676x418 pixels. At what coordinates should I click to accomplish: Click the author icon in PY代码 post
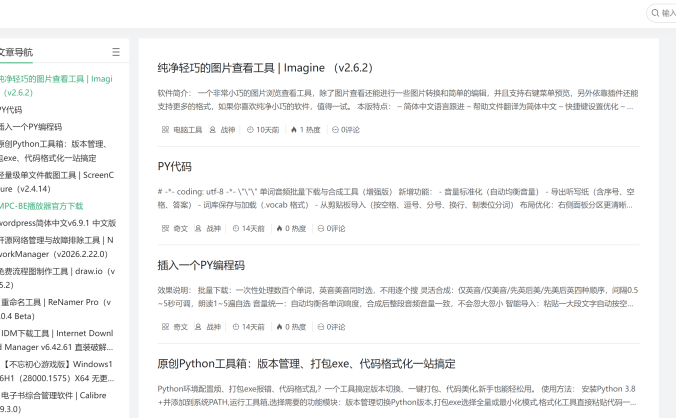[198, 228]
